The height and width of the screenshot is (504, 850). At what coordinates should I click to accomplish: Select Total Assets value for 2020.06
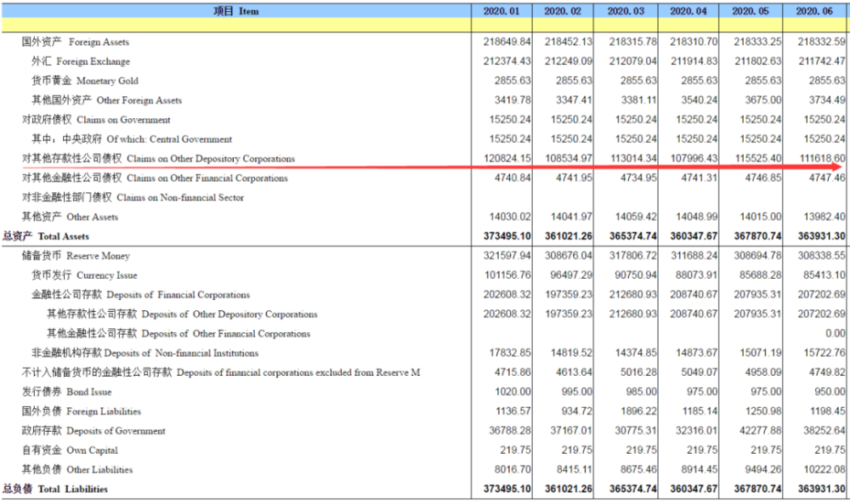coord(821,236)
